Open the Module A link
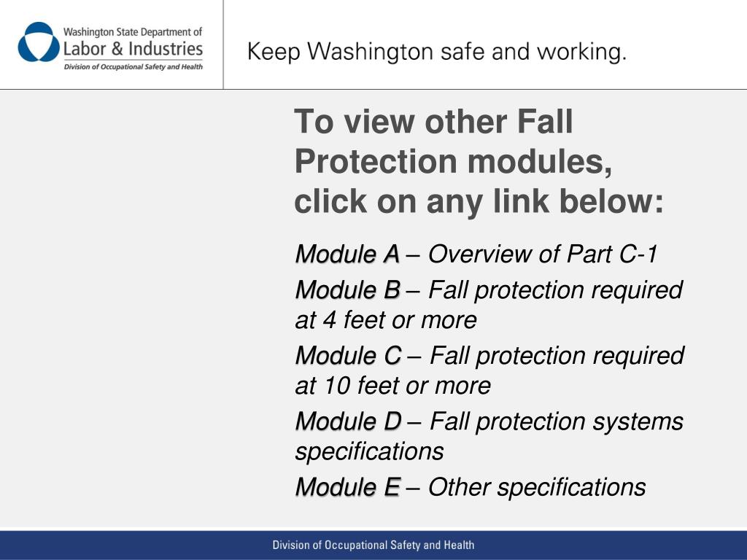747x560 pixels. coord(347,254)
